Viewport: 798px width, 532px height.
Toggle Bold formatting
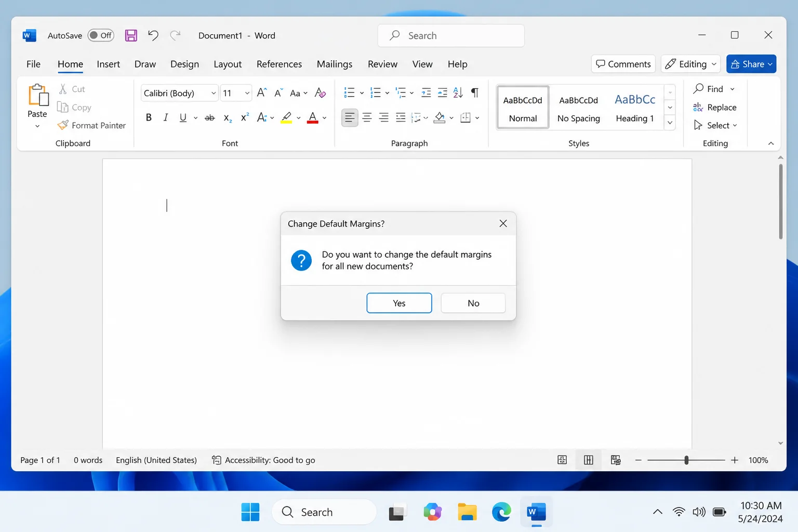coord(149,117)
